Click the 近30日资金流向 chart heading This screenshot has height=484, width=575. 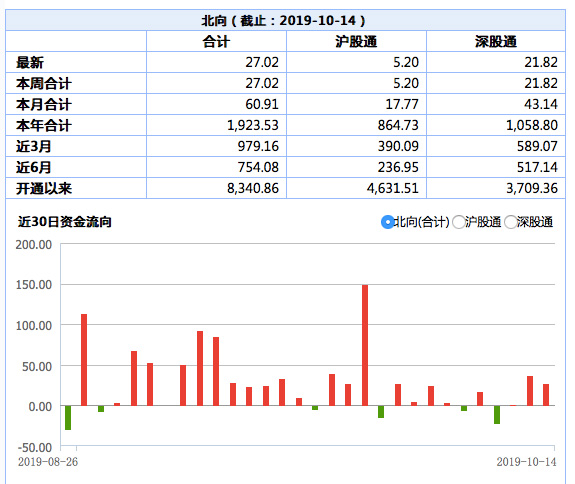pyautogui.click(x=65, y=222)
